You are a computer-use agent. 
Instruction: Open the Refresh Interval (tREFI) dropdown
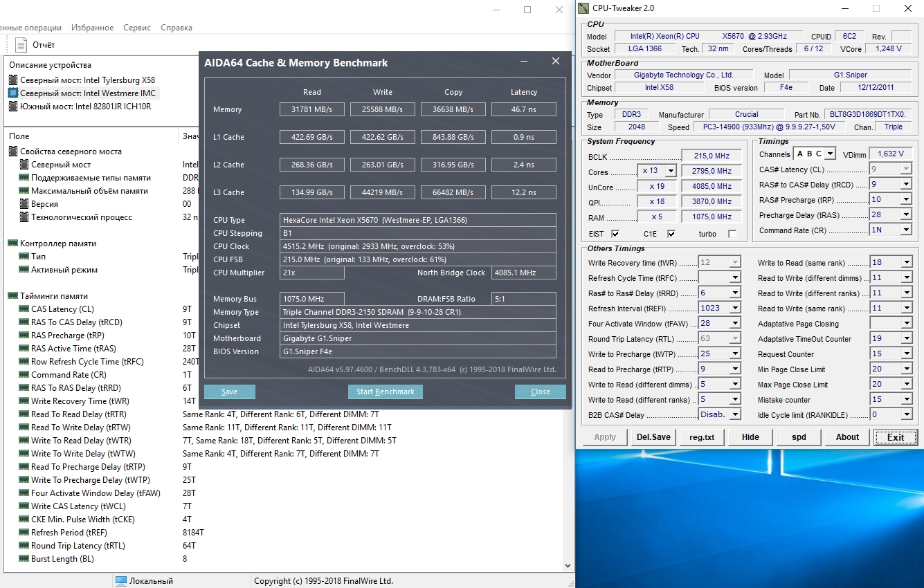click(x=735, y=308)
